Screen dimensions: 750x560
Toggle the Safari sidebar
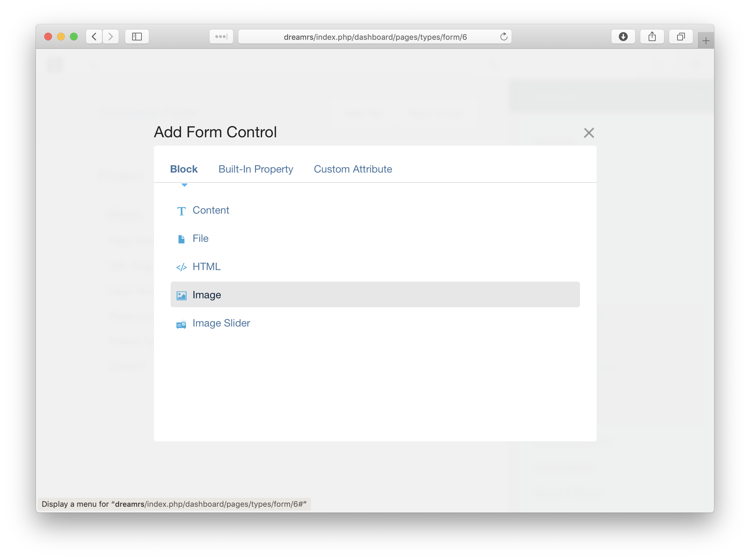(x=137, y=37)
